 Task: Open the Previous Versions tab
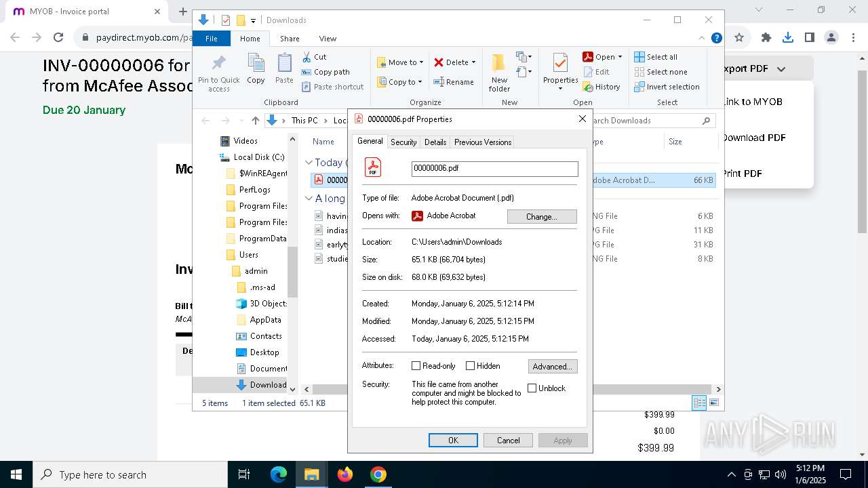(x=483, y=142)
